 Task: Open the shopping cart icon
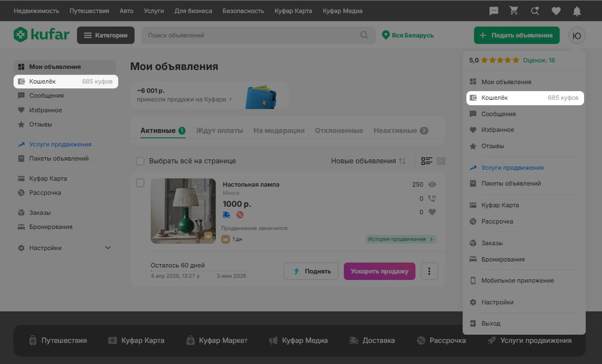point(514,11)
